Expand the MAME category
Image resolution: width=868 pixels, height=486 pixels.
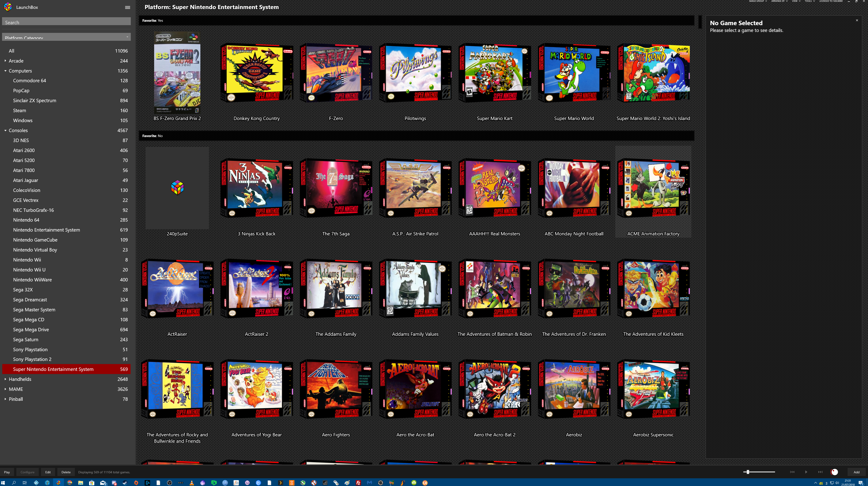5,389
